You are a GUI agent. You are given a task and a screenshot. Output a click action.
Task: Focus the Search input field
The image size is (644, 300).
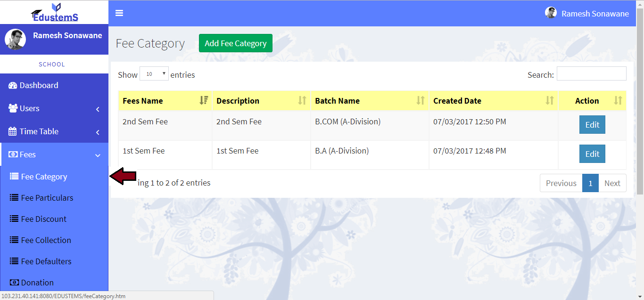tap(591, 74)
